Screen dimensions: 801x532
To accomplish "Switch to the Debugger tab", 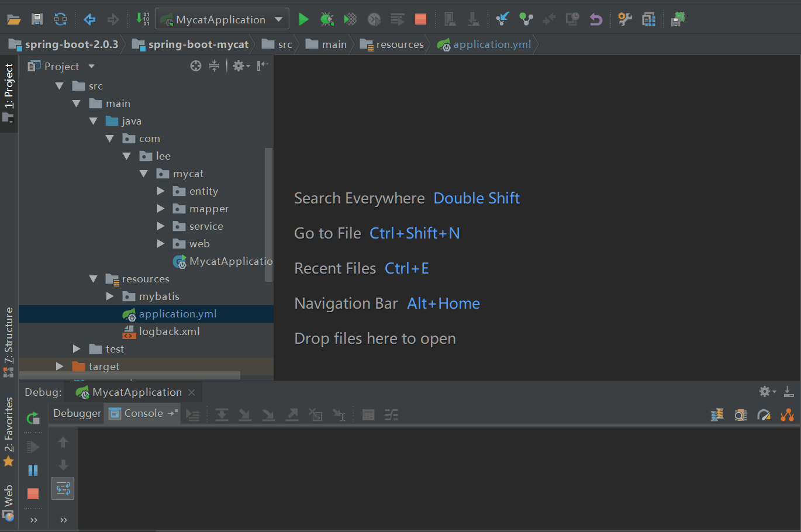I will click(77, 413).
